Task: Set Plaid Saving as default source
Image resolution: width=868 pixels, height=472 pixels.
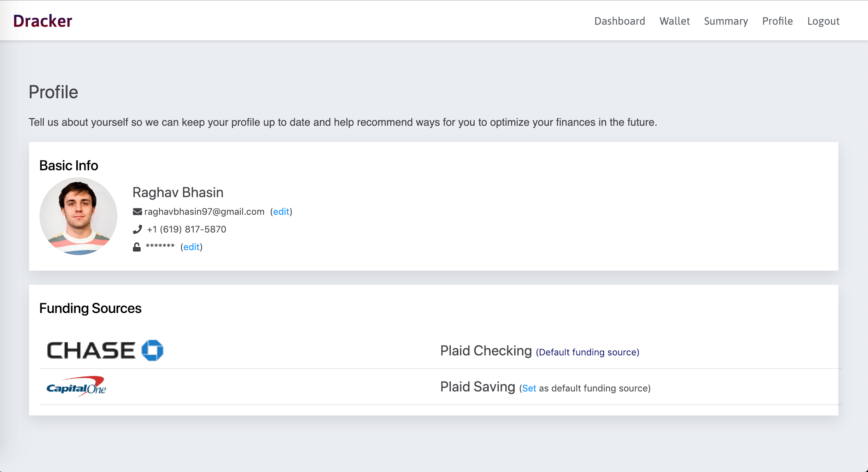Action: [x=529, y=388]
